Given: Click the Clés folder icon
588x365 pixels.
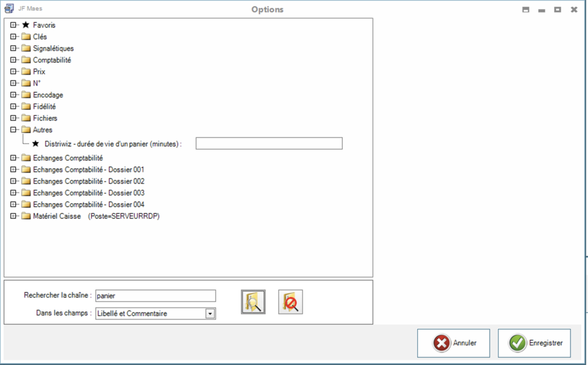Looking at the screenshot, I should tap(26, 37).
